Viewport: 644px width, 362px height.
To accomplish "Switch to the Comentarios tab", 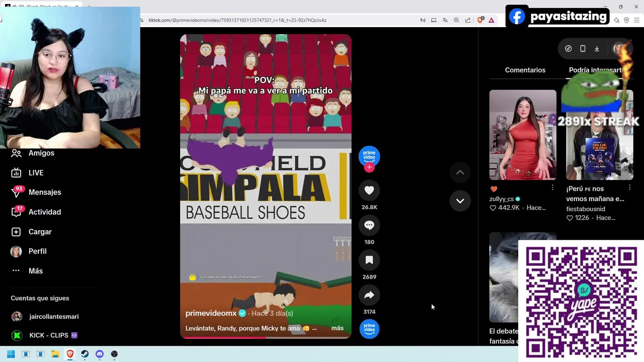I will click(x=525, y=70).
